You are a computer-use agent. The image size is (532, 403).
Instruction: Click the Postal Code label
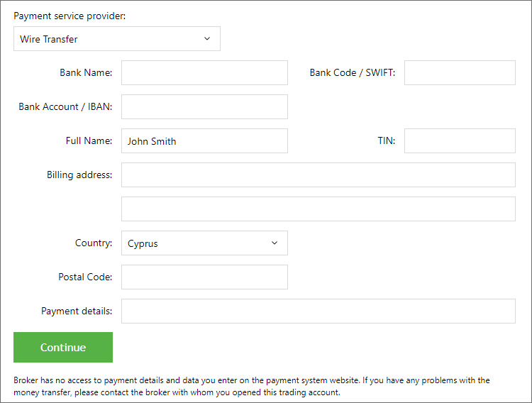tap(85, 277)
